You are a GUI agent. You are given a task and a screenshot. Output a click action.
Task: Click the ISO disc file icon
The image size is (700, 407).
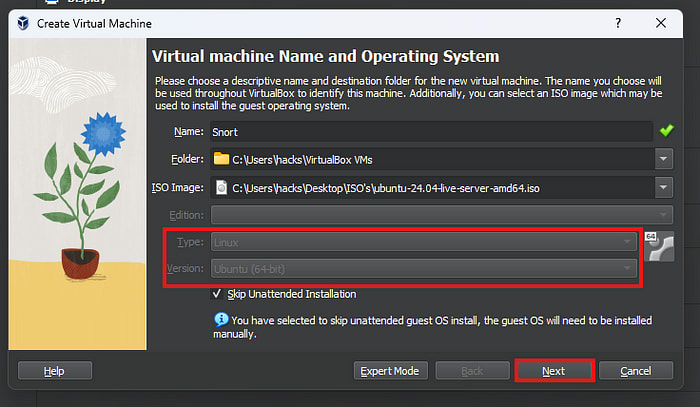(221, 187)
